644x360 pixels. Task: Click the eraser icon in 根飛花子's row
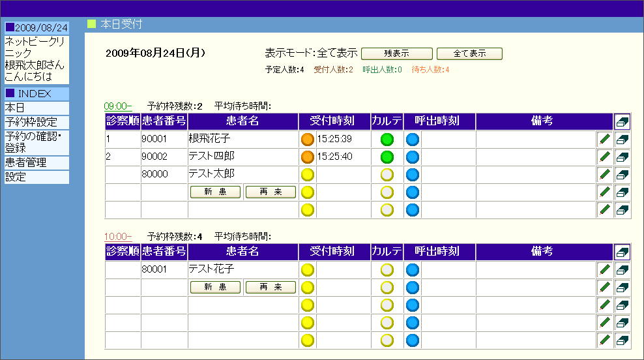[x=622, y=140]
